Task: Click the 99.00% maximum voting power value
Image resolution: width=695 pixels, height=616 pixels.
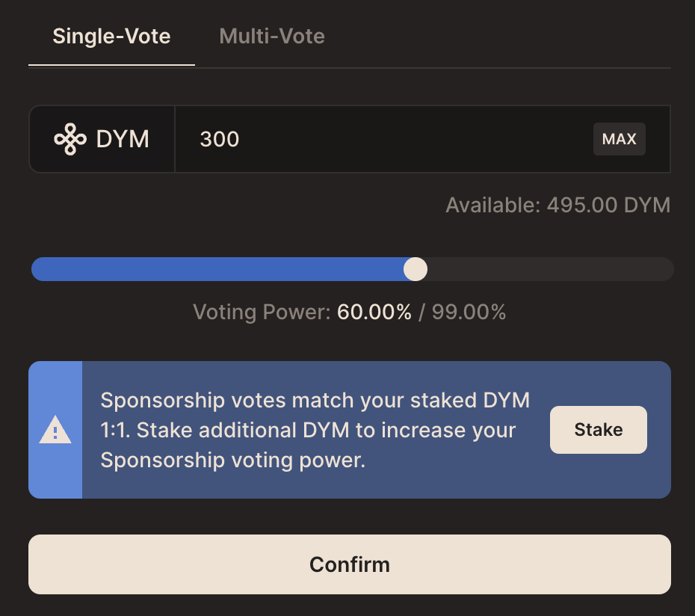Action: point(469,312)
